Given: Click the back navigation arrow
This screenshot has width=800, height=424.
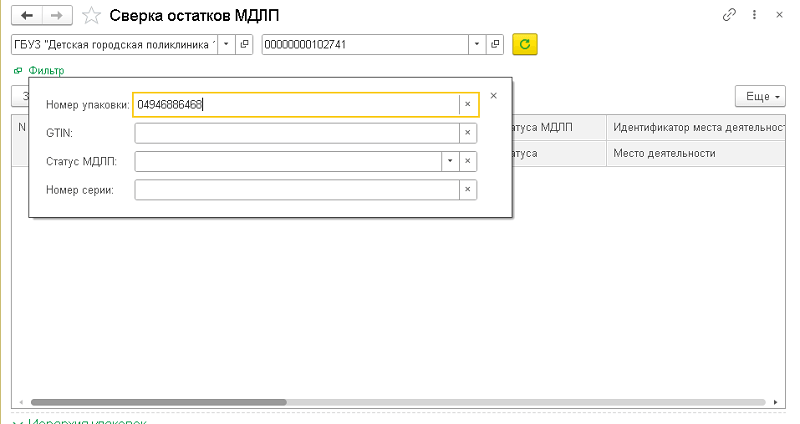Looking at the screenshot, I should point(27,15).
